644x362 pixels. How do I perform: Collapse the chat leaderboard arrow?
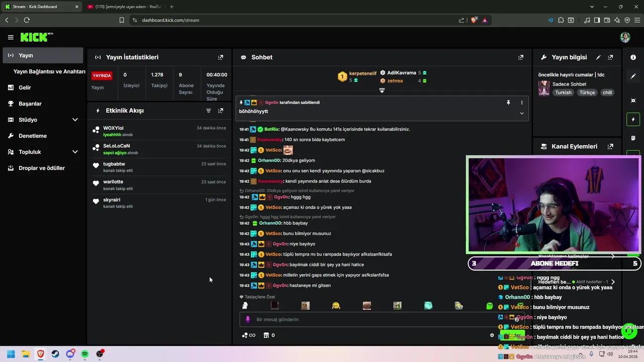click(382, 90)
